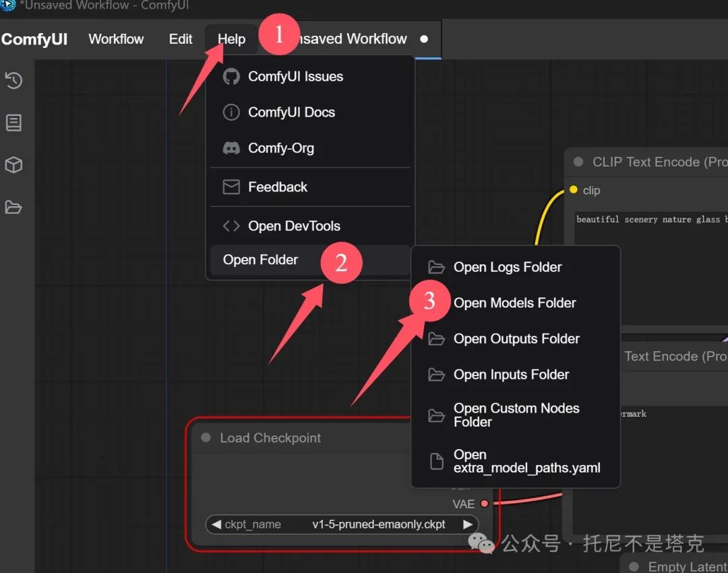Click the Discord icon beside Comfy-Org
The image size is (728, 573).
(231, 148)
